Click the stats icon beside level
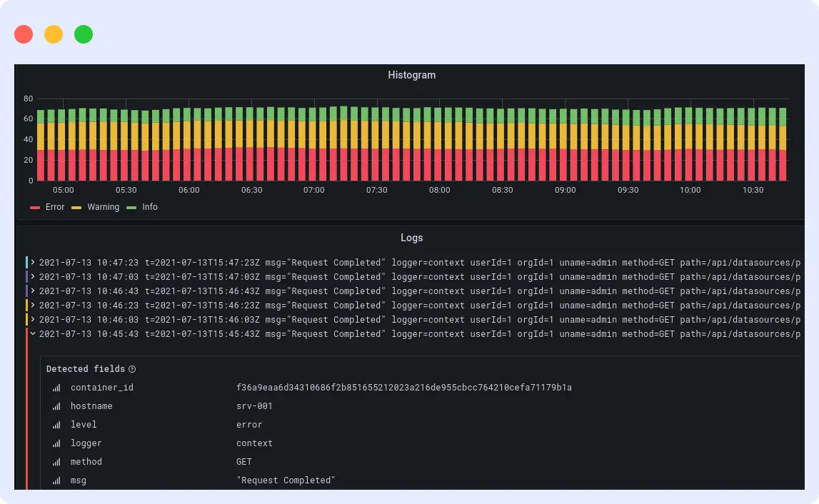 (x=56, y=425)
